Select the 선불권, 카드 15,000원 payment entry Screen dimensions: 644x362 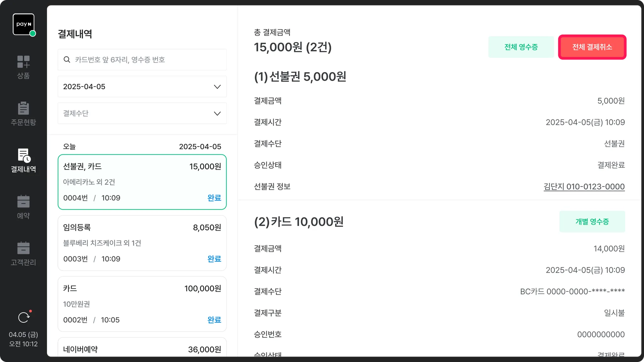pos(142,182)
